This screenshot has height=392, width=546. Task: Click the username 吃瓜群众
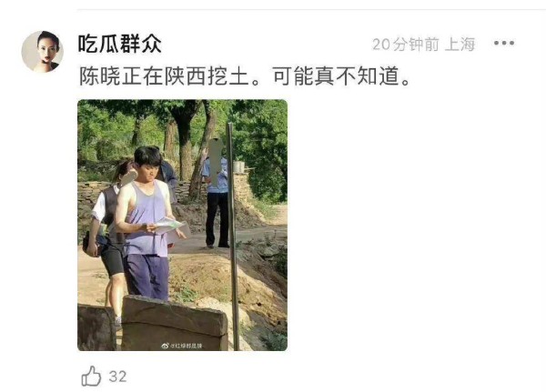click(120, 44)
